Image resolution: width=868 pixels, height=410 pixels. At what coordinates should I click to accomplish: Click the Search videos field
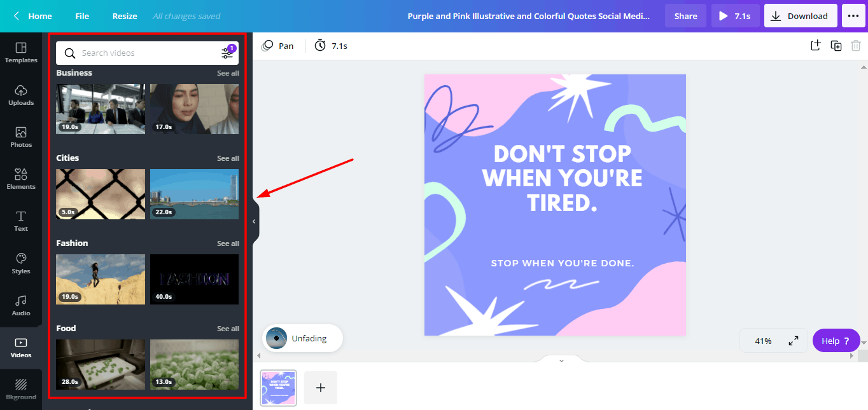pos(147,53)
